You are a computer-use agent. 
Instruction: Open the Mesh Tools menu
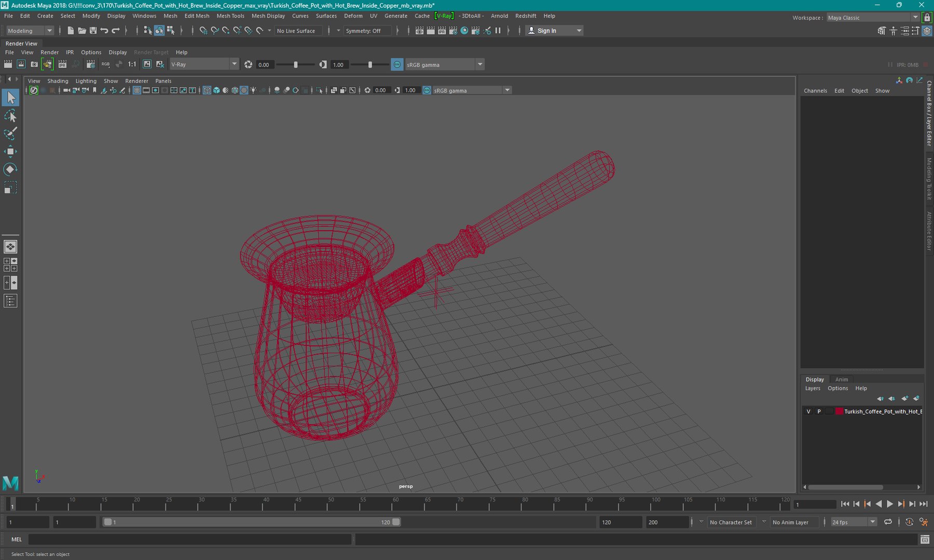pos(230,16)
